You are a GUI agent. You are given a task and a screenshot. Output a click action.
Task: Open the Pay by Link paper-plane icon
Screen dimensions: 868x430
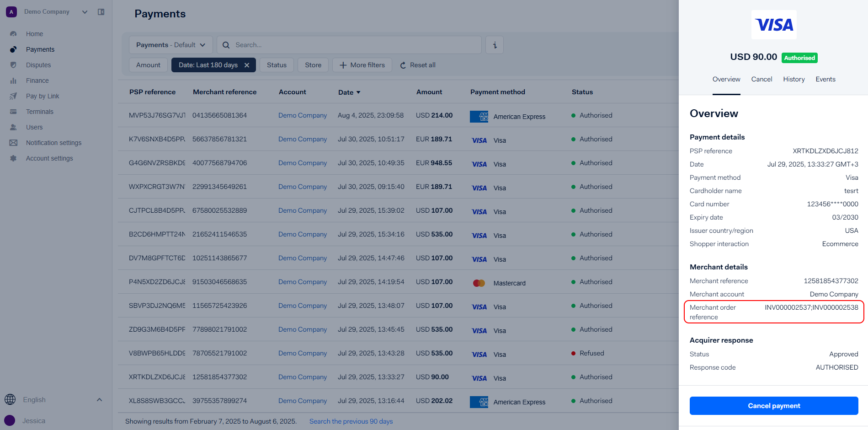[x=13, y=96]
